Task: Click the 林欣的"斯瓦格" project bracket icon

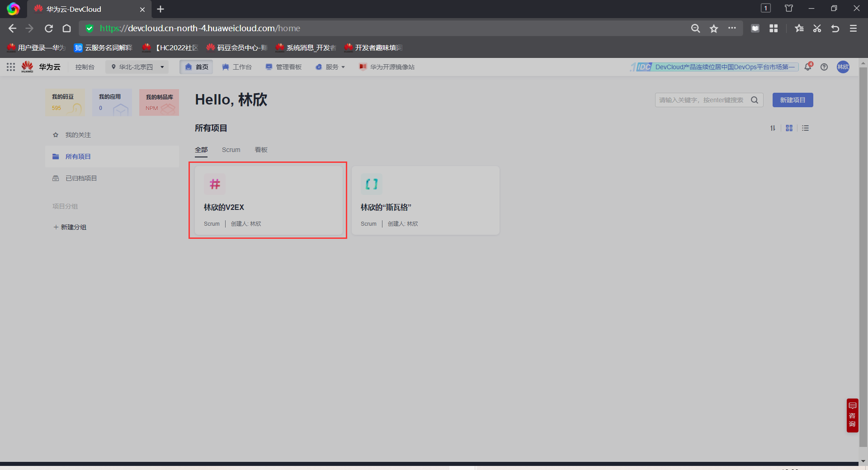Action: pos(372,184)
